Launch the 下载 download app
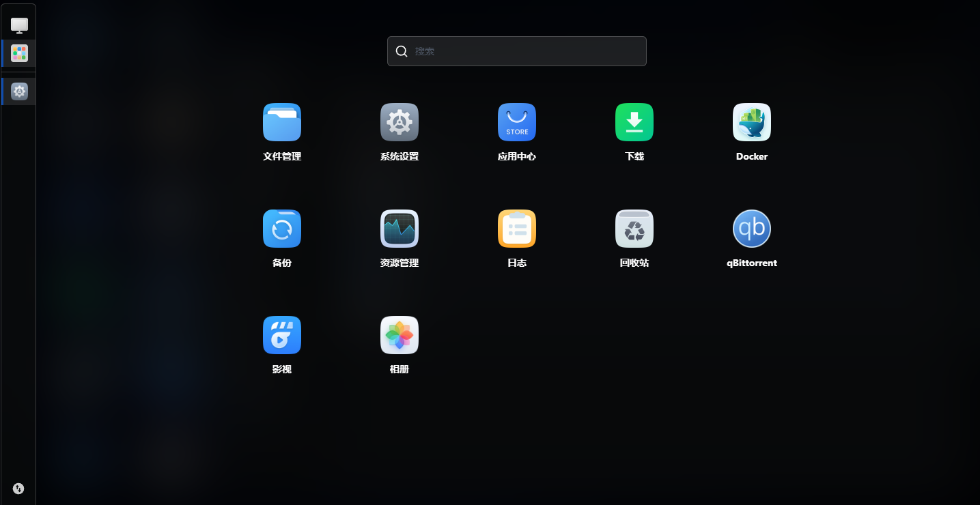 click(x=634, y=122)
